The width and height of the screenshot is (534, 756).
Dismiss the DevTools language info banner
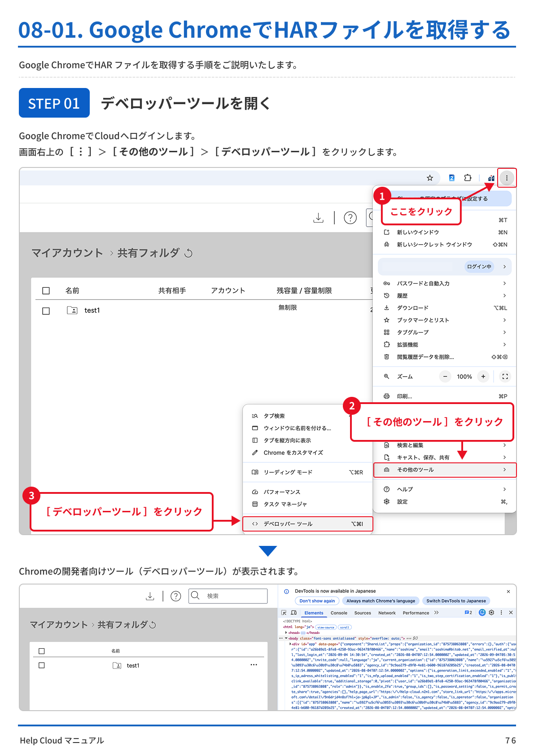click(508, 592)
